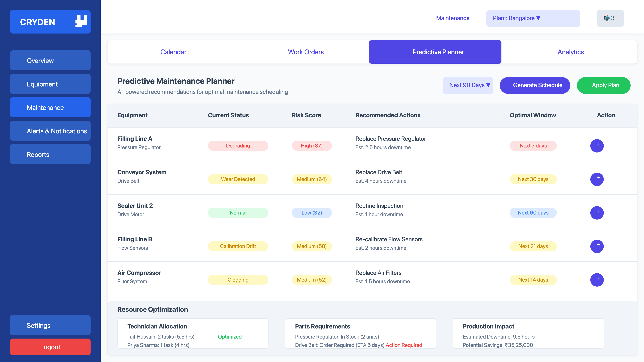Click the Medium (52) risk score
This screenshot has width=644, height=362.
click(312, 280)
